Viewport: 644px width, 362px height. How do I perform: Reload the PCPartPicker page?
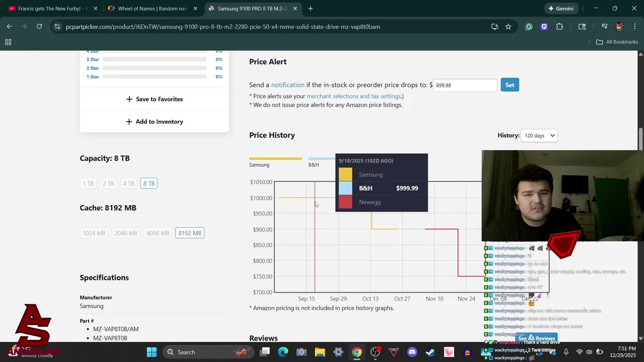click(39, 27)
